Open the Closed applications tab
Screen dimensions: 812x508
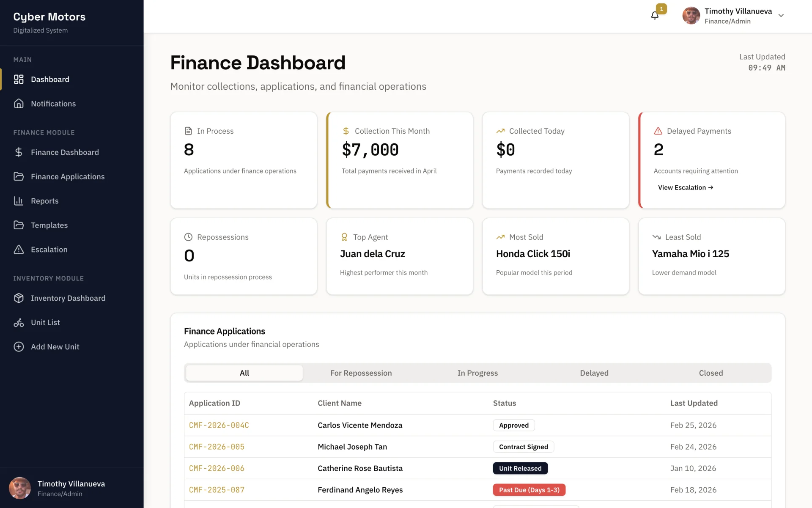[710, 373]
